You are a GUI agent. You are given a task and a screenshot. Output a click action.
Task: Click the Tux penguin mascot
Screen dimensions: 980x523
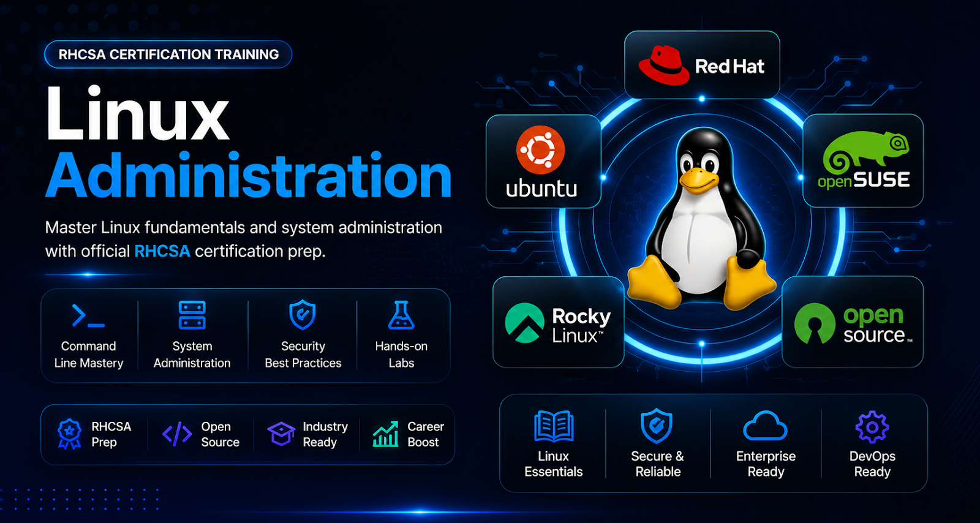pyautogui.click(x=702, y=218)
